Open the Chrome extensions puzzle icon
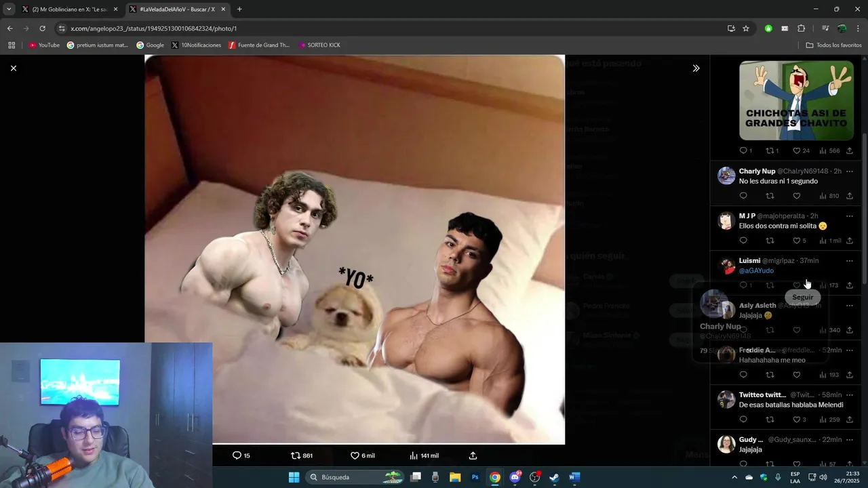This screenshot has height=488, width=868. pyautogui.click(x=801, y=28)
